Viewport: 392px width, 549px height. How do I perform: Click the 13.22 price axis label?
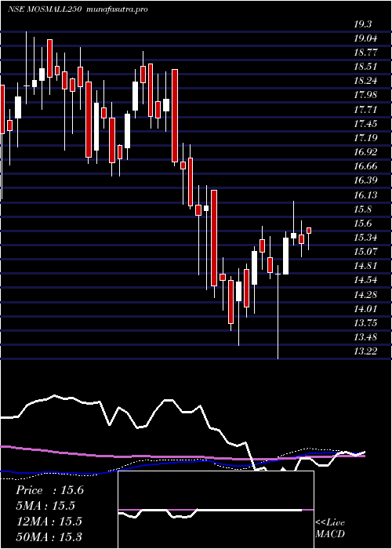(x=365, y=351)
